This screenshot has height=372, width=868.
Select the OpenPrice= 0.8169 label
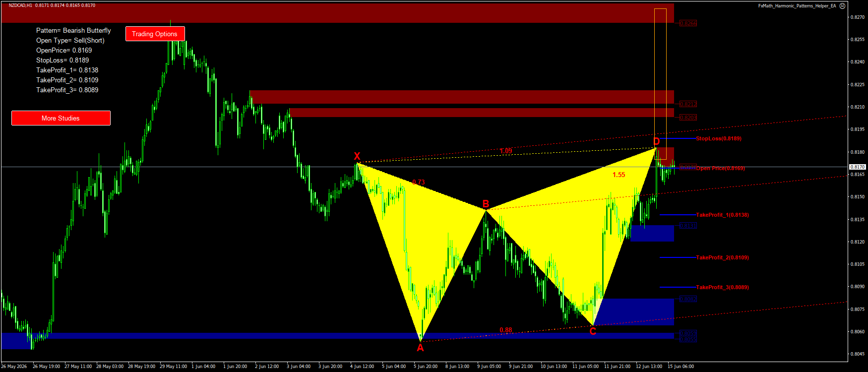pyautogui.click(x=64, y=50)
